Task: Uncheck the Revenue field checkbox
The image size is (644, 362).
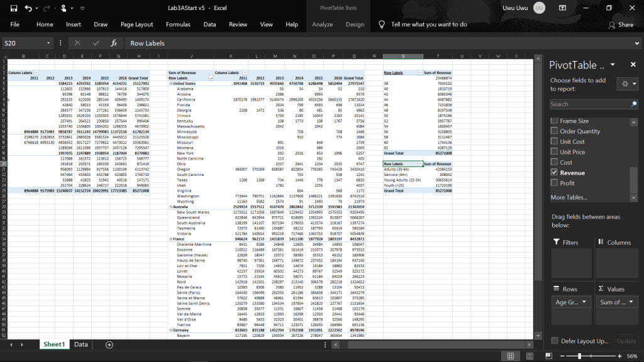Action: click(x=554, y=172)
